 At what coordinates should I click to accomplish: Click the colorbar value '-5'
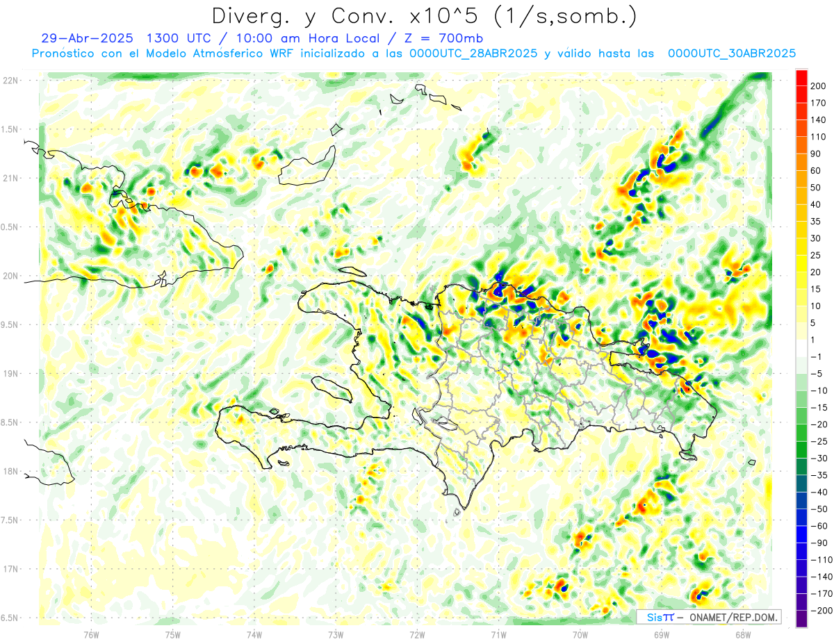817,374
